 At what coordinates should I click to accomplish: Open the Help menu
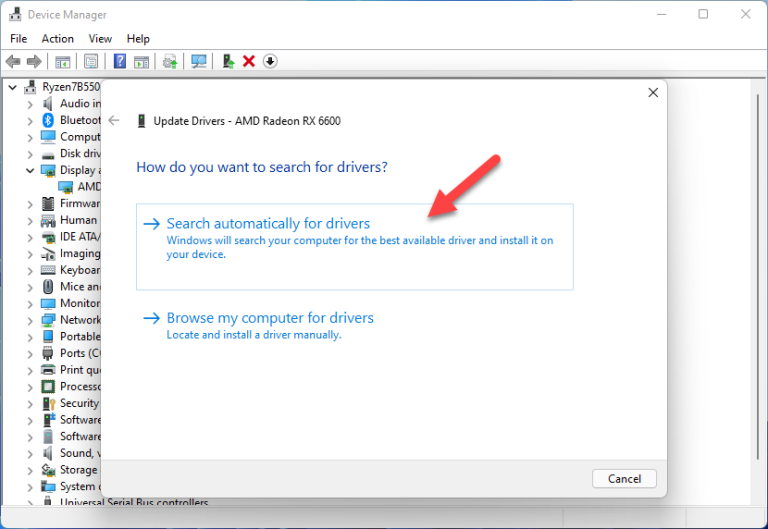(x=138, y=39)
